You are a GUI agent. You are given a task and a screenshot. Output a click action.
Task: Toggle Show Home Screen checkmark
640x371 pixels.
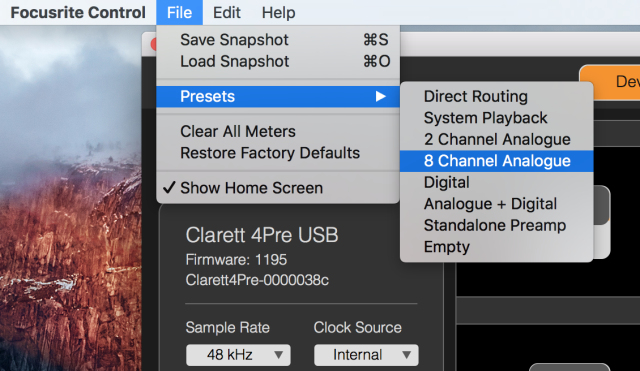click(278, 188)
